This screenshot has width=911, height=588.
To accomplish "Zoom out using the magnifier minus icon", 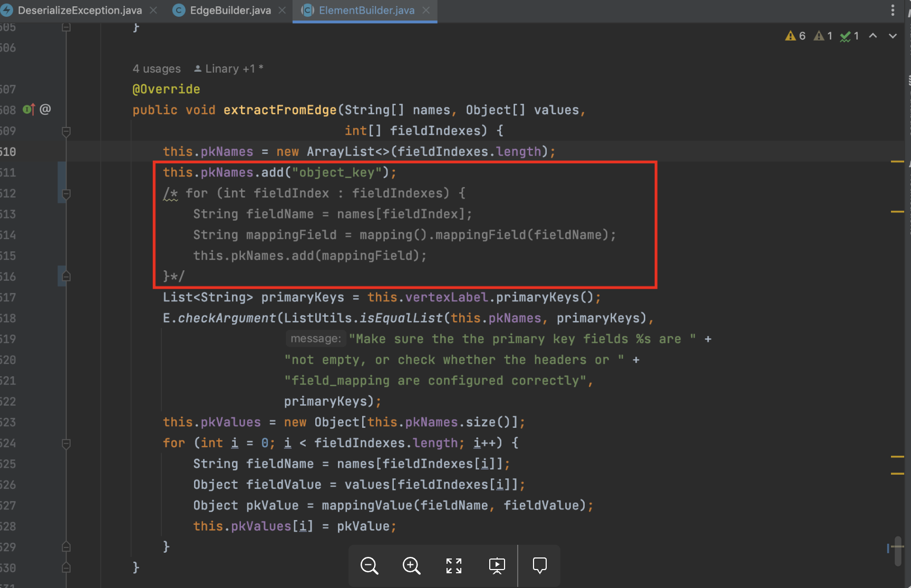I will point(369,566).
